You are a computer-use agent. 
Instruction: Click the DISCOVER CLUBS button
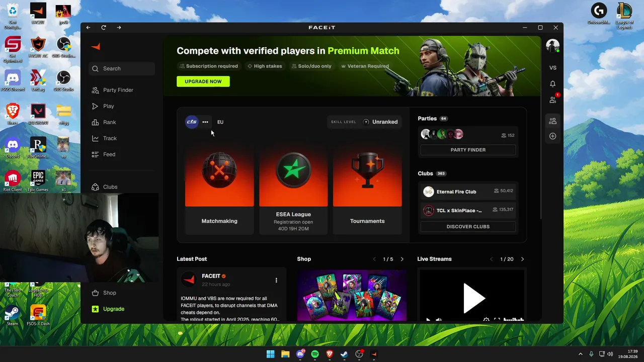click(468, 227)
